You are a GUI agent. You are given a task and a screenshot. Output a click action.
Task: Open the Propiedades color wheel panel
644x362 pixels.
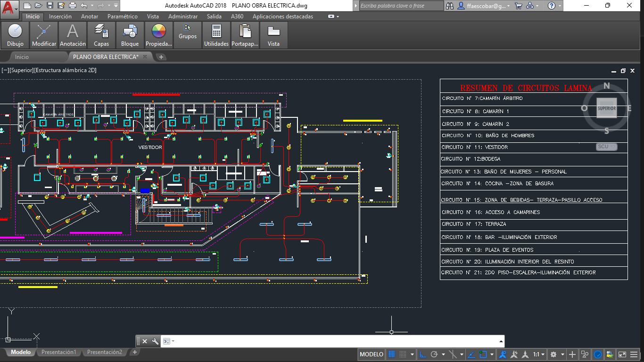[159, 35]
